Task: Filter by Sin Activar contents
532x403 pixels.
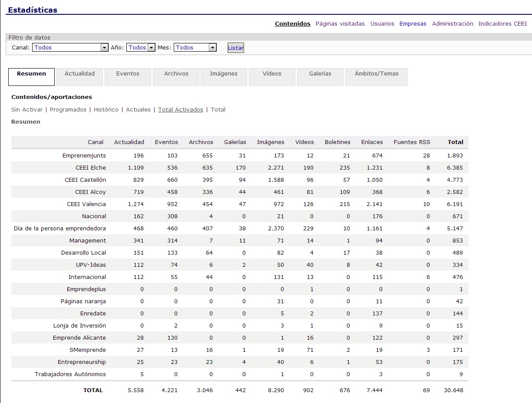Action: pos(27,110)
